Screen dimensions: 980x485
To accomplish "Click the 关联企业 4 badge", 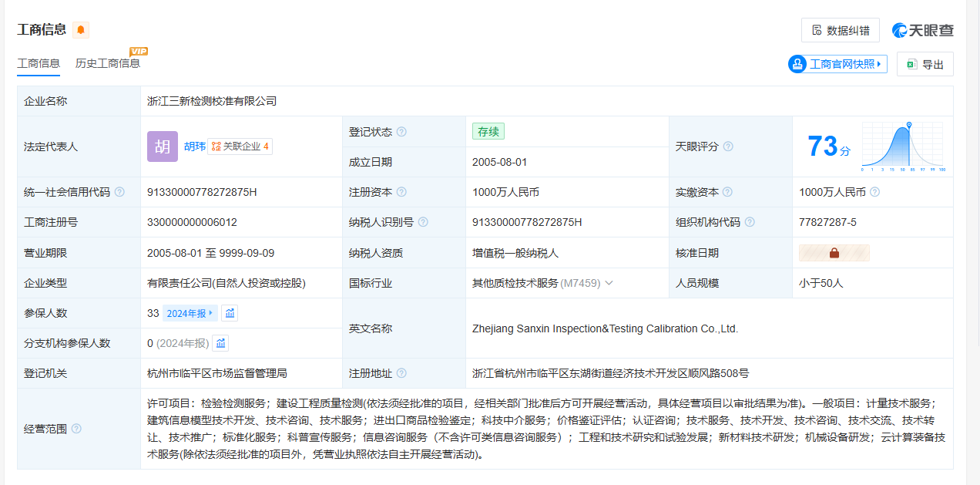I will (240, 147).
